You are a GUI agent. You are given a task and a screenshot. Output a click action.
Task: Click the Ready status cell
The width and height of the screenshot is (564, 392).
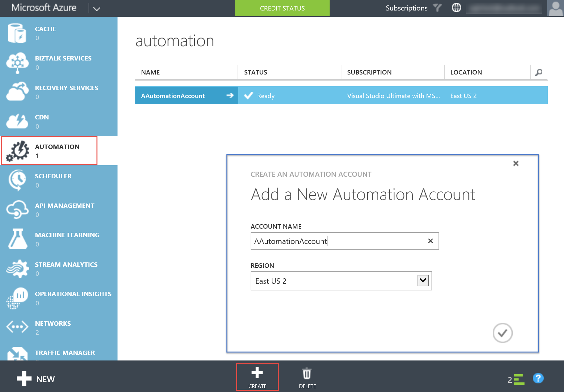click(266, 96)
